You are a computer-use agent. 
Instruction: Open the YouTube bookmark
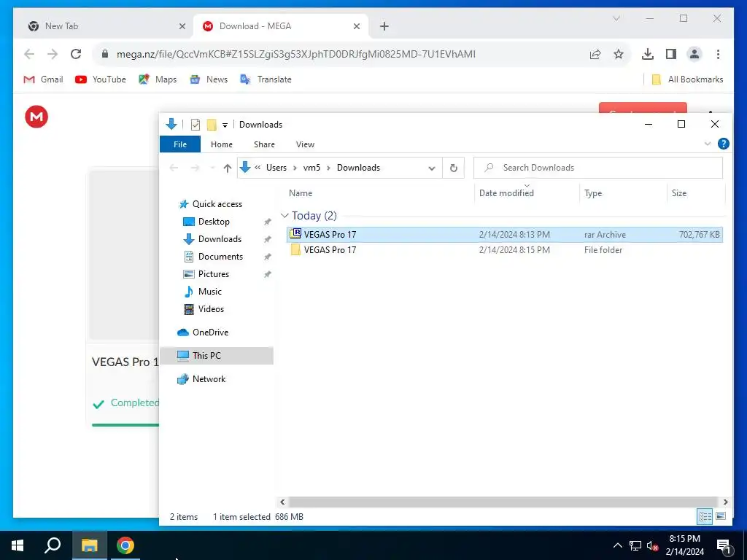[101, 79]
